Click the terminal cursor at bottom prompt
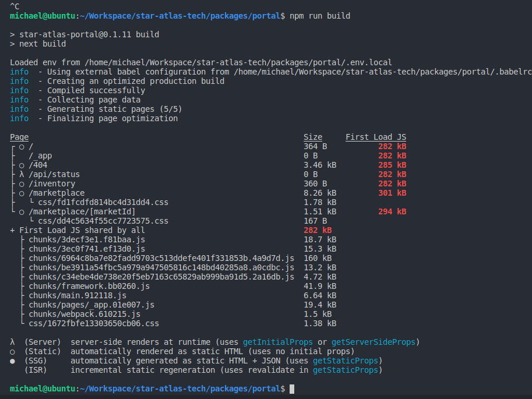The height and width of the screenshot is (399, 532). (x=292, y=389)
